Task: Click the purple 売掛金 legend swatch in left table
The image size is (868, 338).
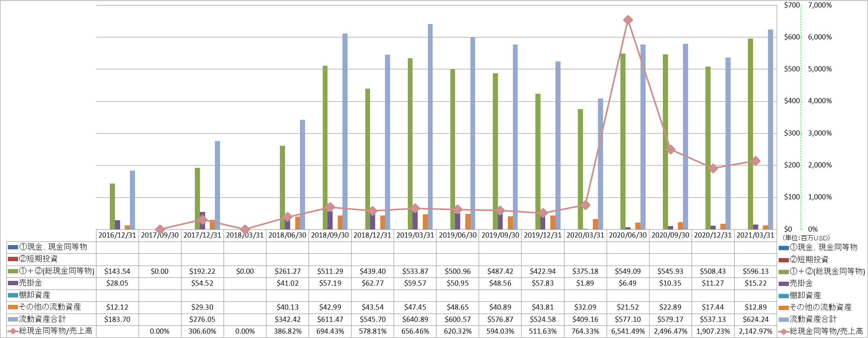Action: [13, 283]
